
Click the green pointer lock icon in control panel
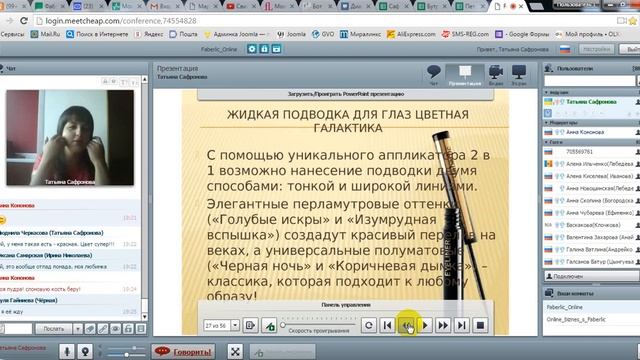(x=269, y=325)
